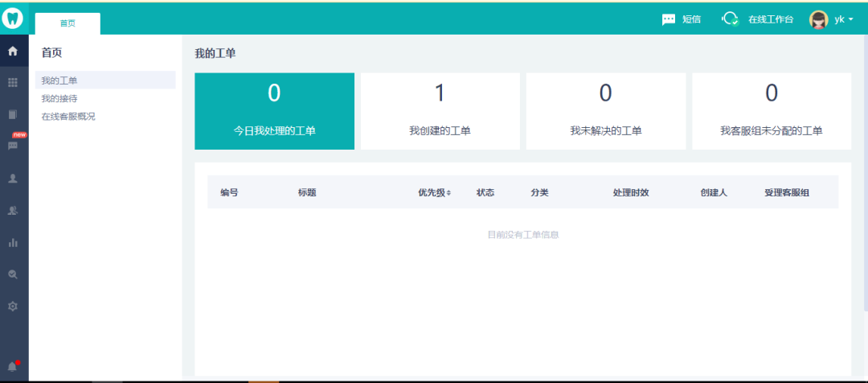The height and width of the screenshot is (383, 868).
Task: Select 我的工单 in the left menu
Action: click(59, 80)
